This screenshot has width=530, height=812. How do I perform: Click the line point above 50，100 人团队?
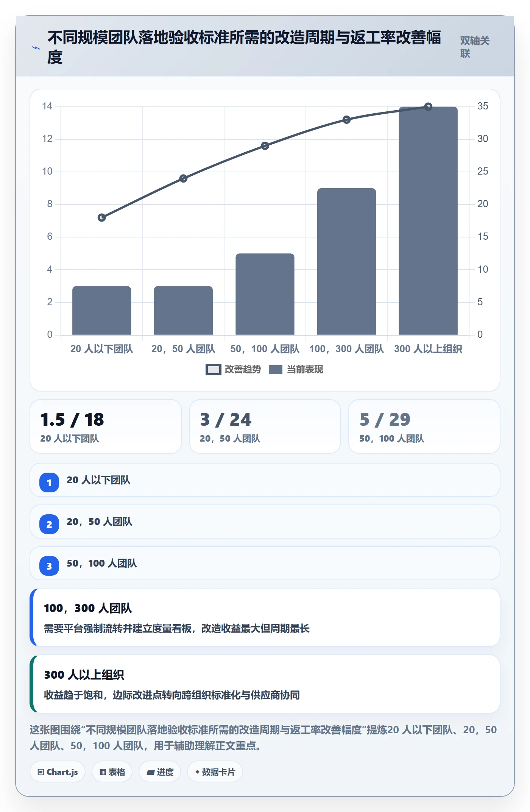265,146
